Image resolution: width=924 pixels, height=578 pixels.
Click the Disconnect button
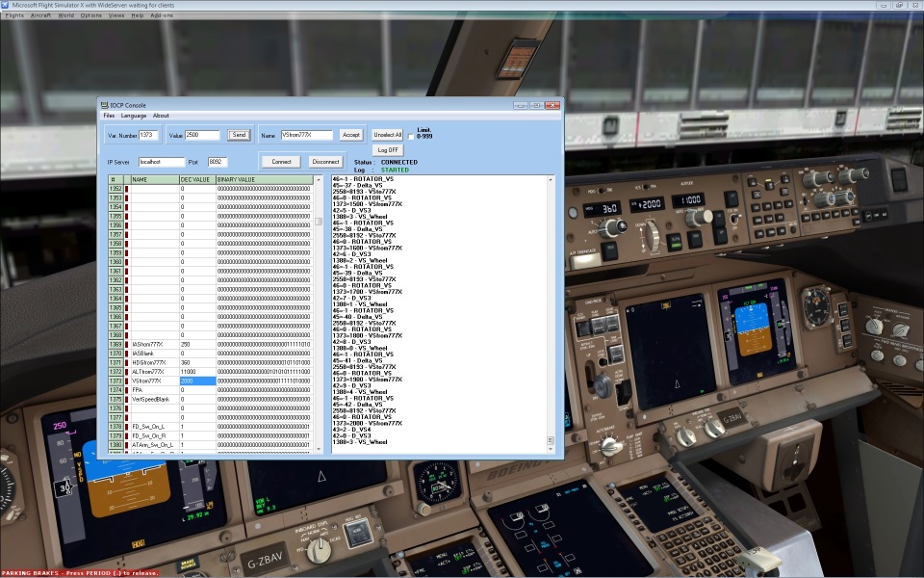pos(324,161)
